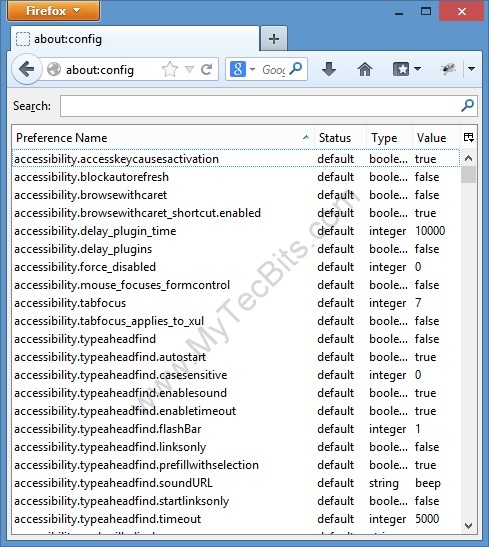The height and width of the screenshot is (547, 489).
Task: Select accessibility.typeaheadfind.enabletimeout row
Action: point(236,411)
